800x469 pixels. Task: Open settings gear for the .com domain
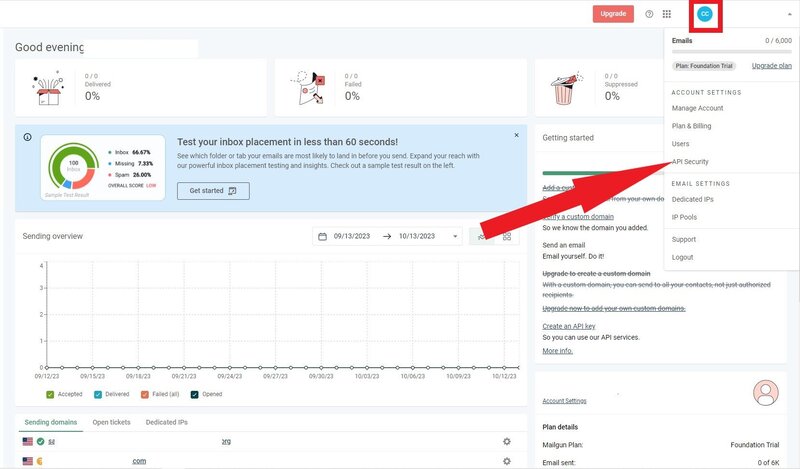[x=507, y=461]
